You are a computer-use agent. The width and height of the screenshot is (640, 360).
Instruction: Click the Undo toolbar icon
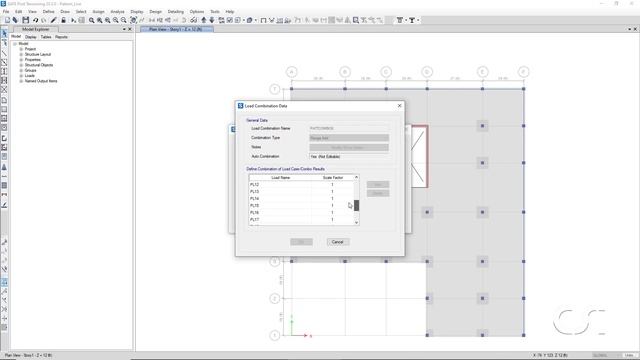[36, 20]
